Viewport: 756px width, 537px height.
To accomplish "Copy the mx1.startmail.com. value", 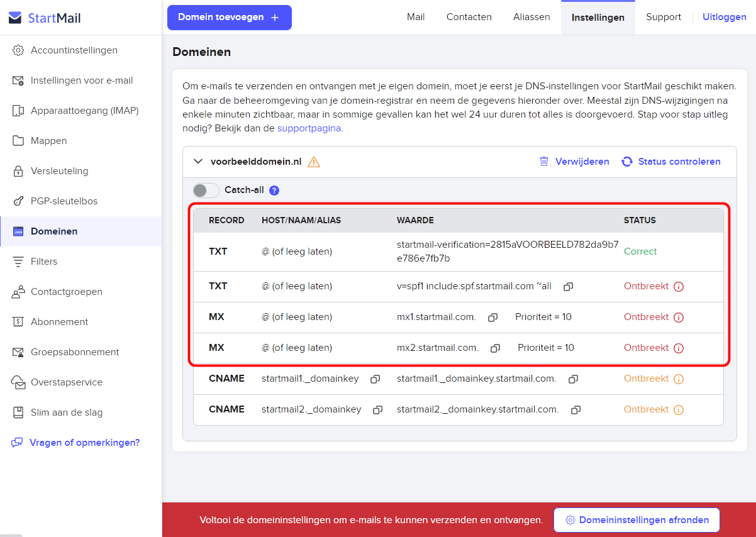I will [x=492, y=318].
